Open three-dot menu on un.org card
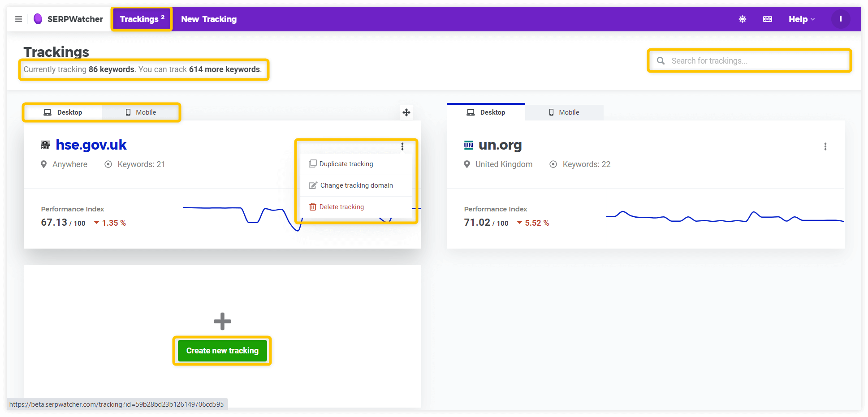Screen dimensions: 868x417 click(x=825, y=146)
